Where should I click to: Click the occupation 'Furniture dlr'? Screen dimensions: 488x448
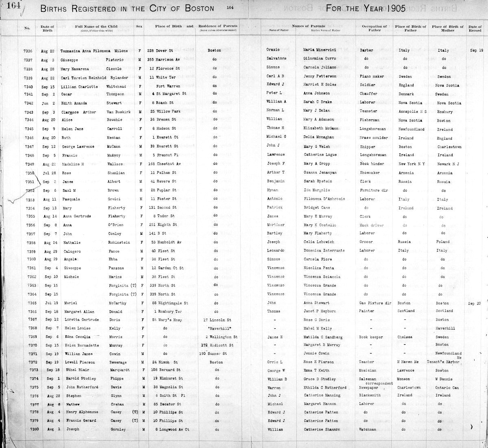pos(374,190)
